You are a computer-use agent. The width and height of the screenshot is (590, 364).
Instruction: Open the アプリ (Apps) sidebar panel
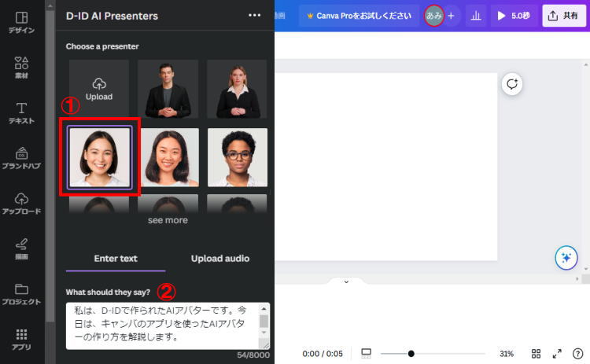[21, 339]
